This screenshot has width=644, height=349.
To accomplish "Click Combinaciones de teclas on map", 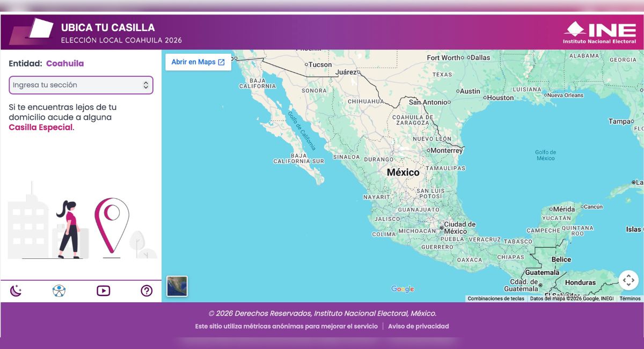I will pos(496,299).
